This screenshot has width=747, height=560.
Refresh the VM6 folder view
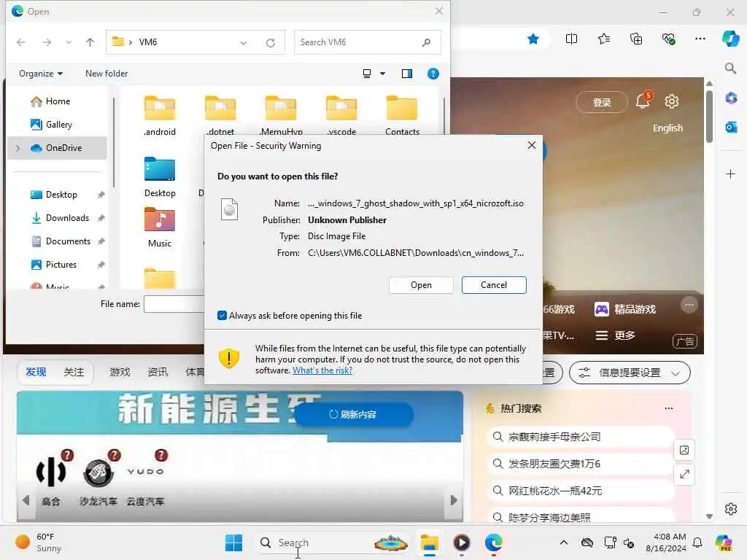point(270,43)
